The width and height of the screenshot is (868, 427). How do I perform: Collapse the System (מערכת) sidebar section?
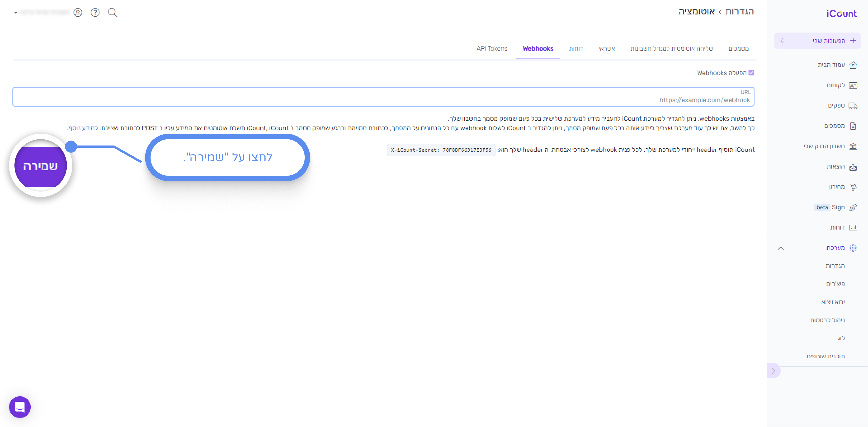(780, 248)
